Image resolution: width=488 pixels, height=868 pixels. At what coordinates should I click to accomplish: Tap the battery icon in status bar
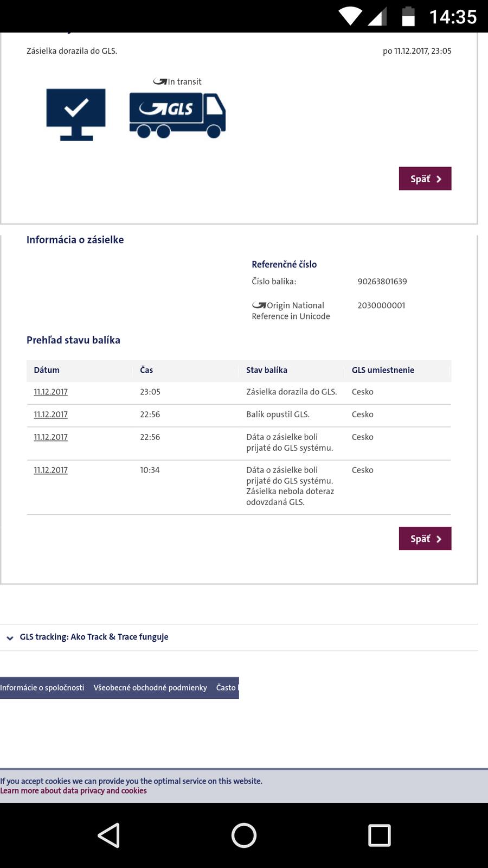[x=408, y=16]
